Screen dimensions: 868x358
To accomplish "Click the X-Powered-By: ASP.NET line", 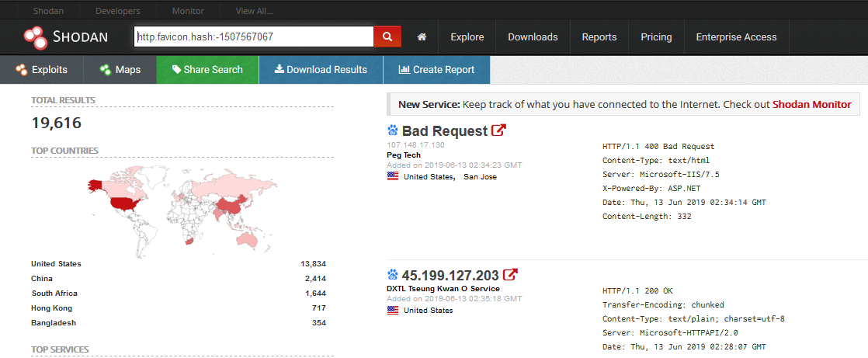I will coord(650,188).
